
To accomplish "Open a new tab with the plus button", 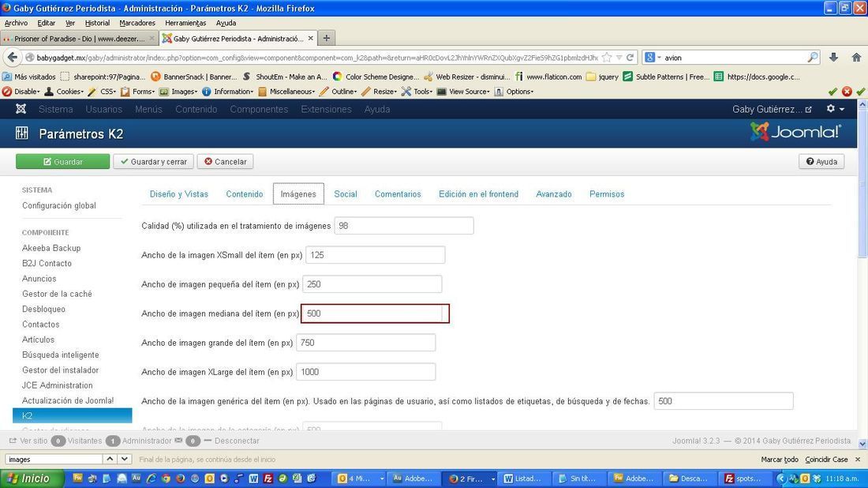I will click(327, 38).
